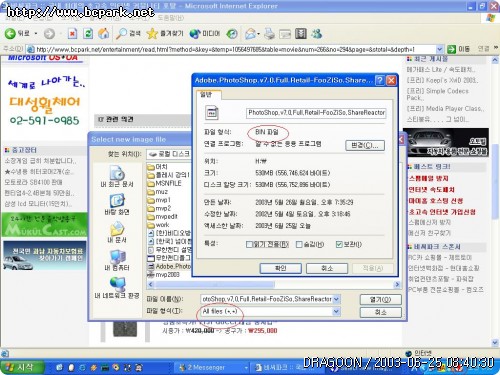Click 변경(C)... change program button
The height and width of the screenshot is (375, 500).
365,145
